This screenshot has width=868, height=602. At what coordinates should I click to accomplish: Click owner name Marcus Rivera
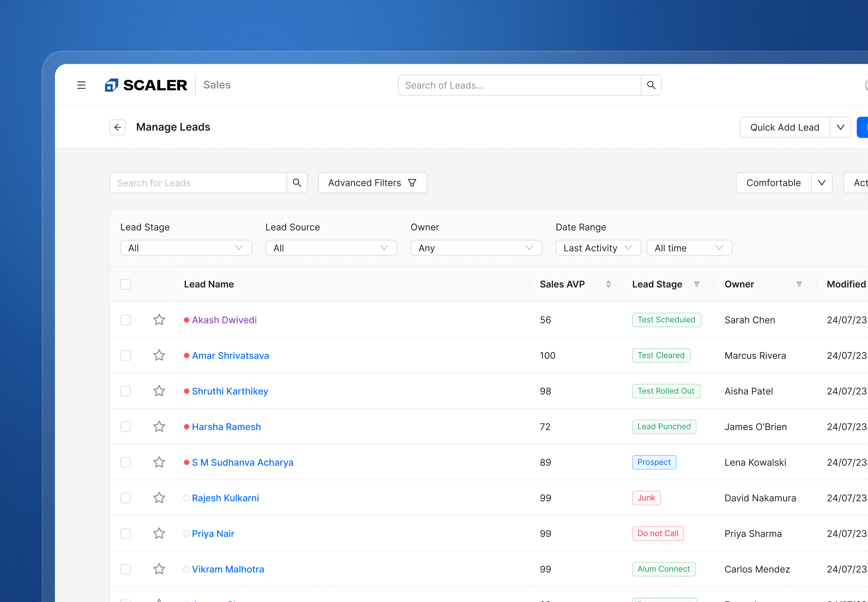[755, 355]
